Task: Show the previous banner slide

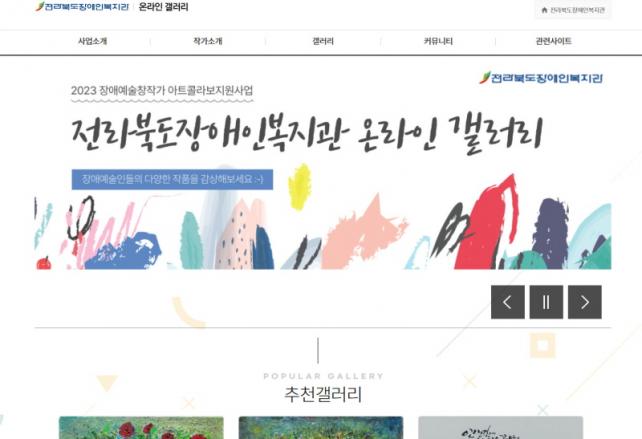Action: (508, 302)
